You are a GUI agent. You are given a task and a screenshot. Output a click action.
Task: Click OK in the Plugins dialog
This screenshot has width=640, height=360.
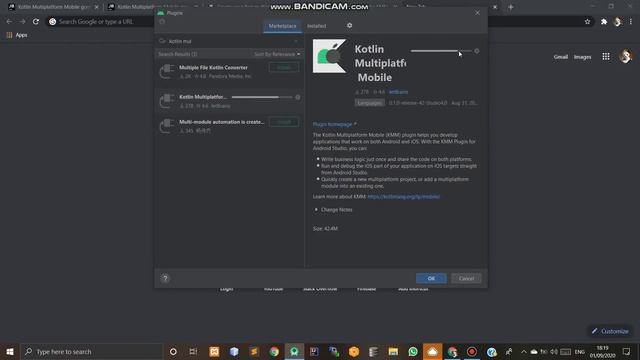[x=431, y=278]
